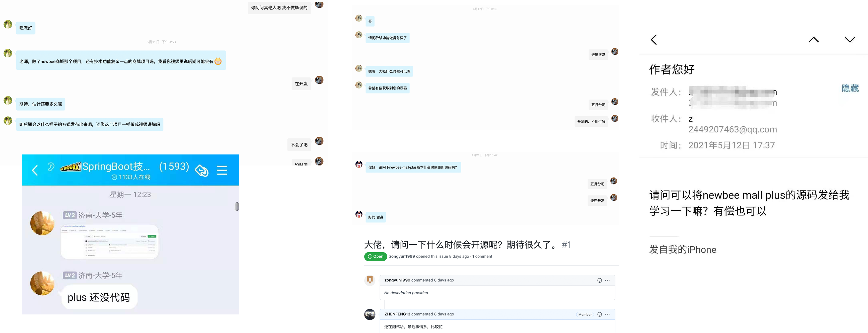Jump to next email with the down chevron

click(x=849, y=40)
